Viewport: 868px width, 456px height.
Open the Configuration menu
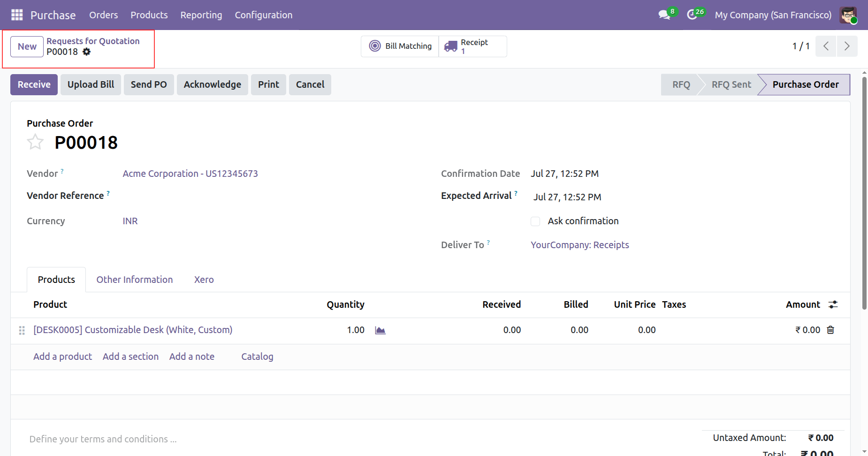pyautogui.click(x=264, y=15)
